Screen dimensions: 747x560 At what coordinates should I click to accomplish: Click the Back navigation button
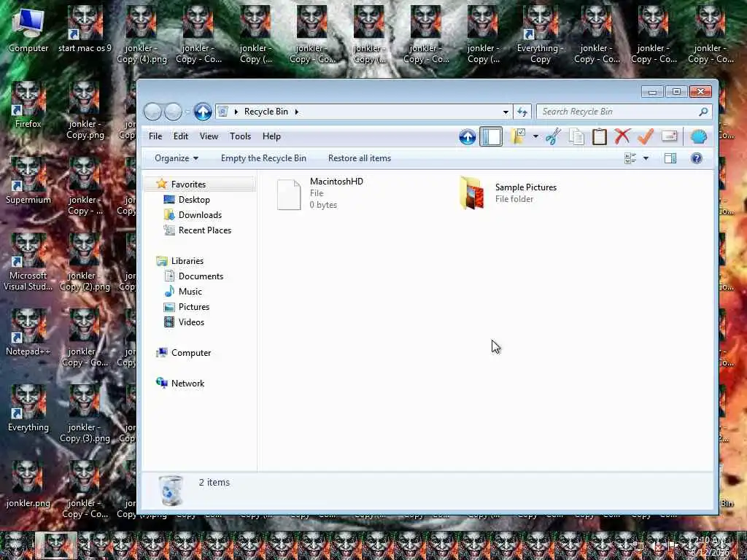coord(152,112)
